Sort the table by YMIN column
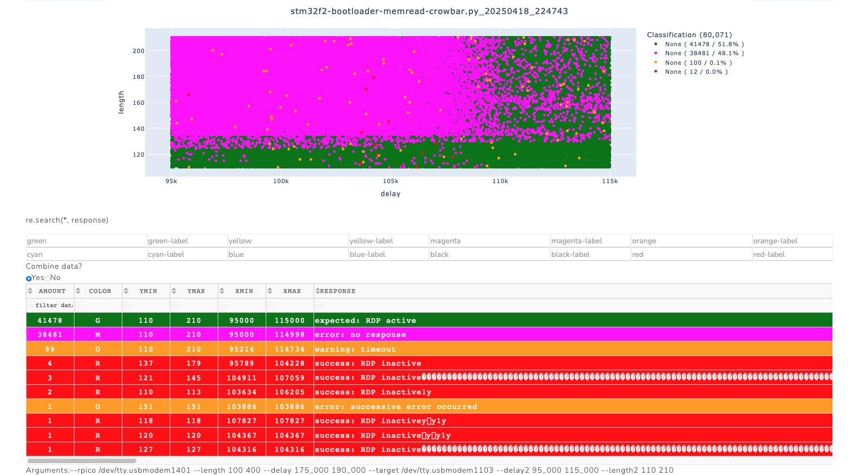This screenshot has width=868, height=475. [126, 291]
